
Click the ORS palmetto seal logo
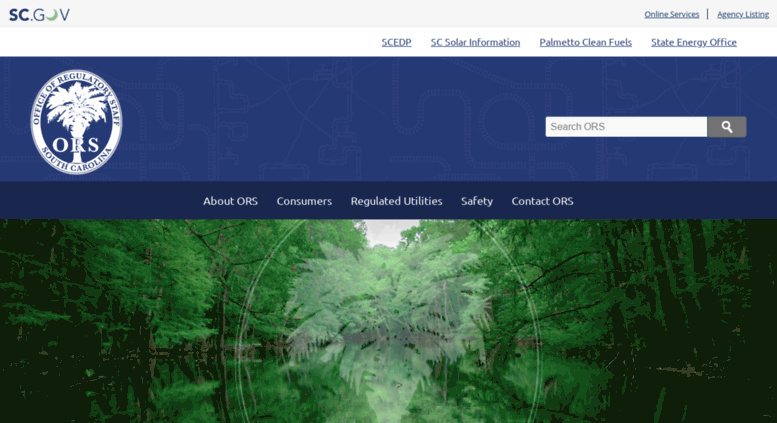pyautogui.click(x=76, y=122)
